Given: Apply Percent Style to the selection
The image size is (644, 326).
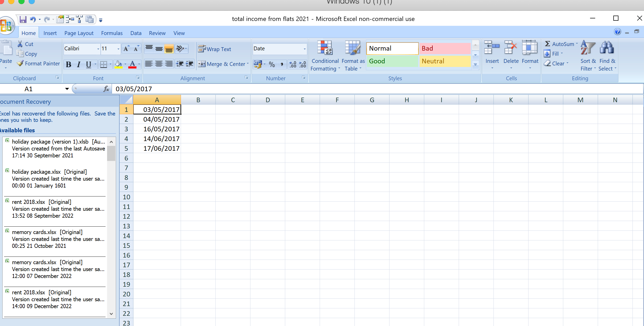Looking at the screenshot, I should pos(272,64).
